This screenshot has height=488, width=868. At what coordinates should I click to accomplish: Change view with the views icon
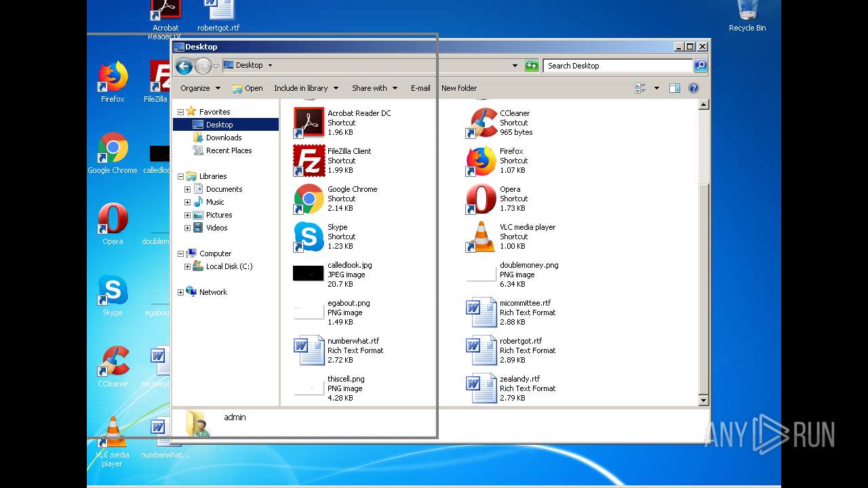click(x=639, y=88)
